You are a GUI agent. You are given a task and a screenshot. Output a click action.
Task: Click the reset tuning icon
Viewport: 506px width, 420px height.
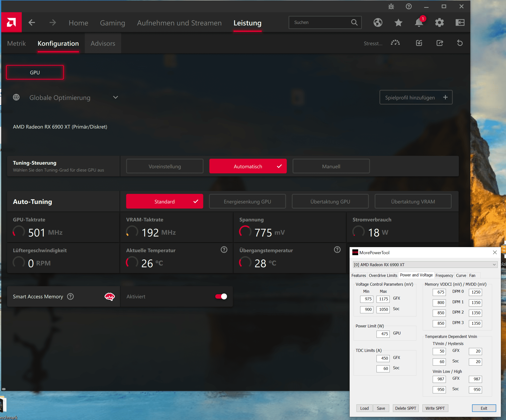tap(460, 43)
